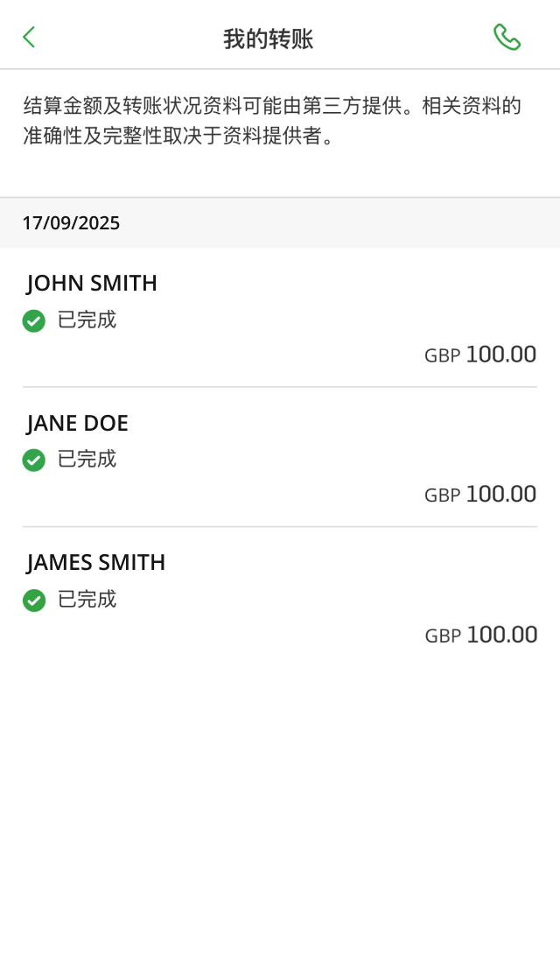Click the 17/09/2025 date header
560x963 pixels.
pyautogui.click(x=71, y=223)
